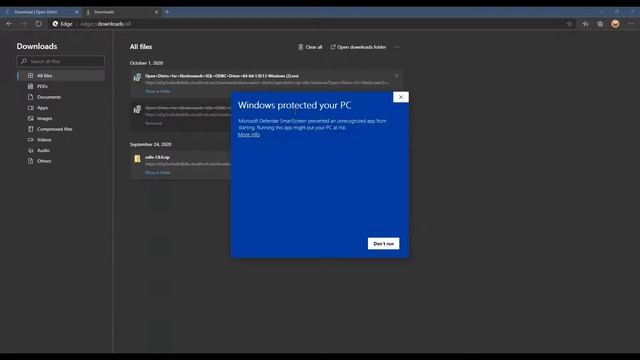This screenshot has height=360, width=640.
Task: Click the Clear all button
Action: pos(310,47)
